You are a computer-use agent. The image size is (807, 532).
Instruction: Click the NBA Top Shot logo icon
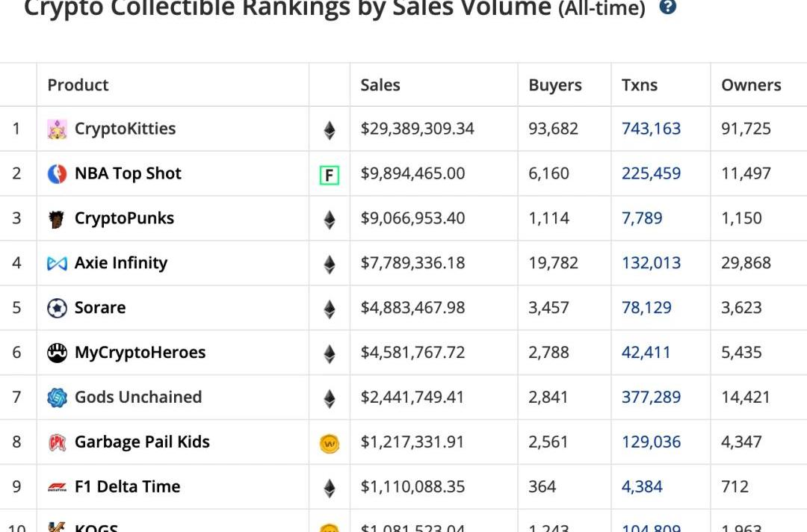click(57, 174)
